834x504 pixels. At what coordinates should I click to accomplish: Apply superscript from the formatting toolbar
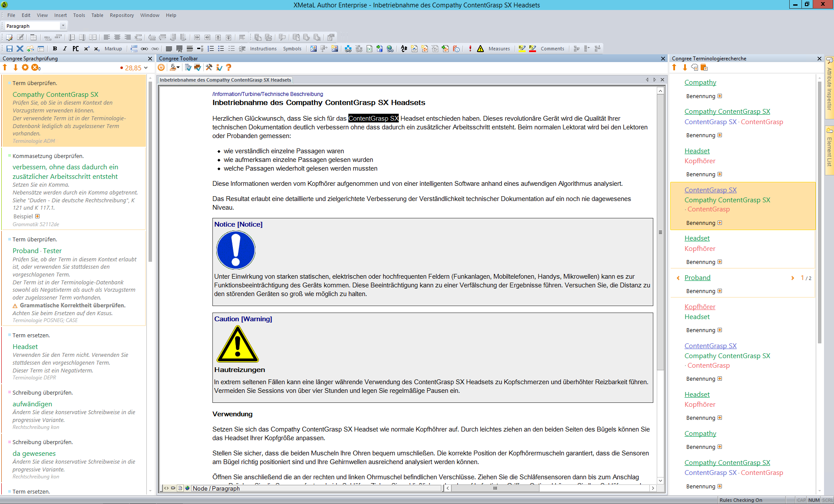86,49
